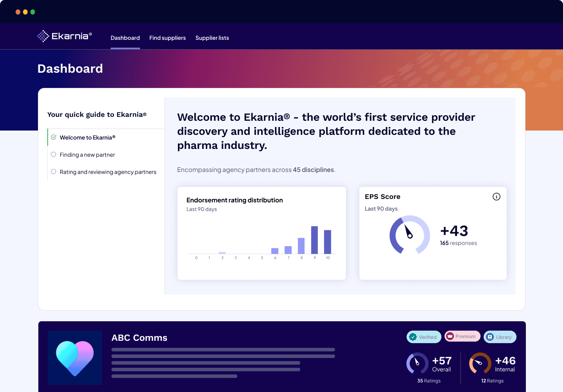Click the bar for rating 8
Screen dimensions: 563x392
(x=301, y=246)
